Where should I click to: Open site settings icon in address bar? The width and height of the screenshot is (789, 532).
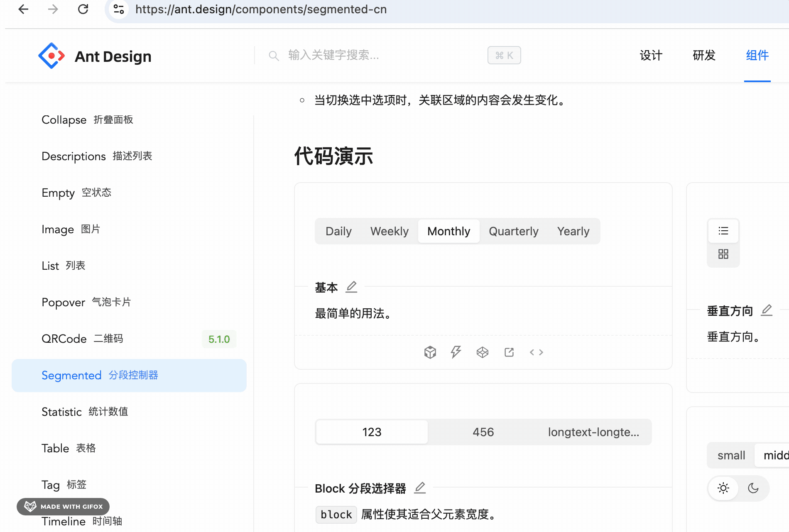pos(119,9)
